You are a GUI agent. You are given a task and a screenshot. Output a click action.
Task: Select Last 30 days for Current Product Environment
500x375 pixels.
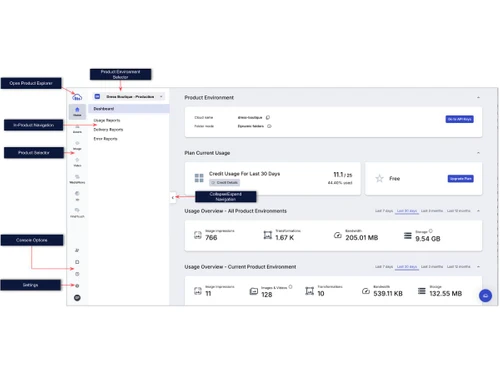point(407,267)
